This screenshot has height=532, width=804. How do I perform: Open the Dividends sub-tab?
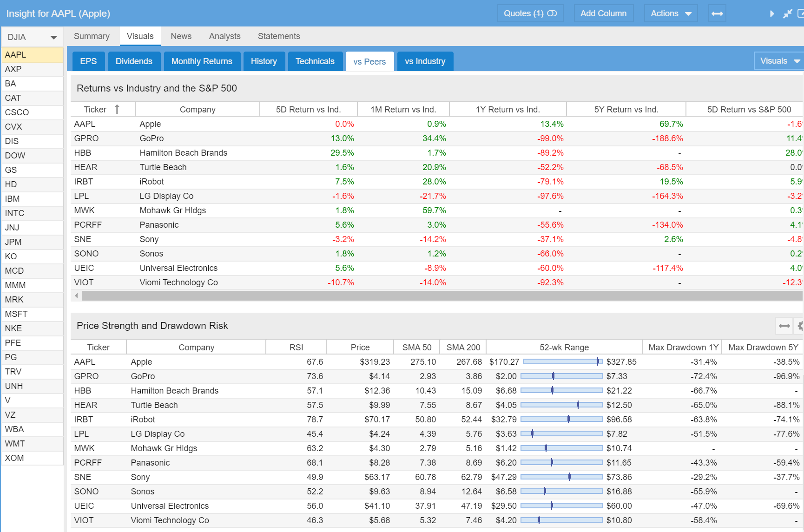[134, 61]
